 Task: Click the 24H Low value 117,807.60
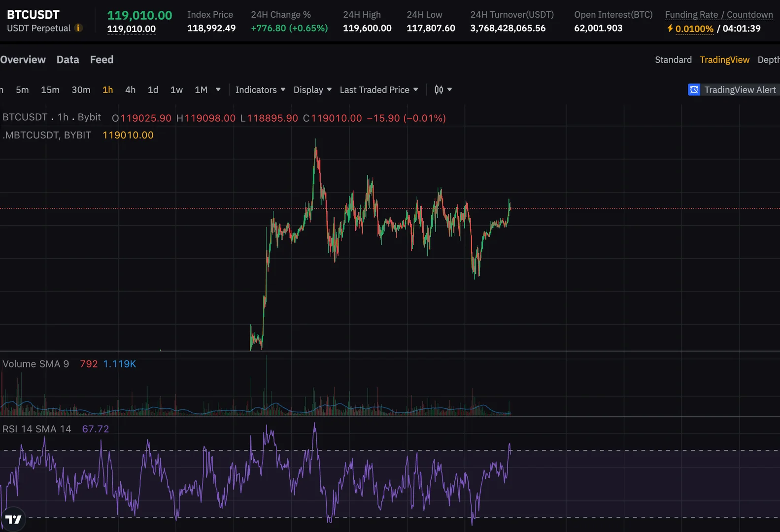431,28
